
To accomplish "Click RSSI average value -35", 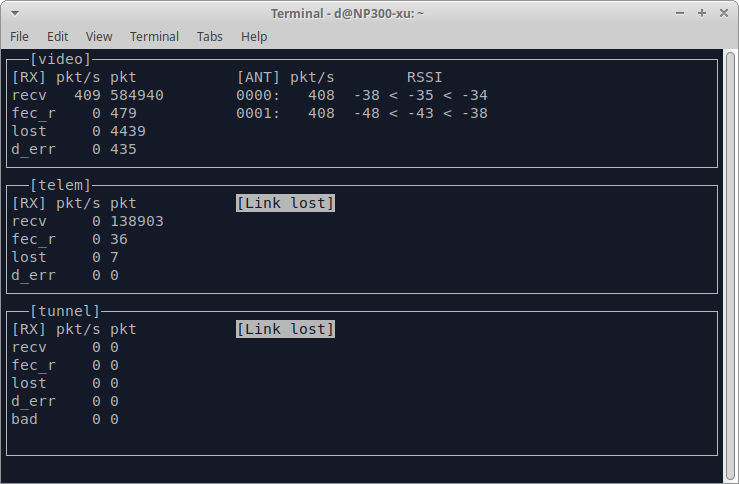I will pos(420,95).
